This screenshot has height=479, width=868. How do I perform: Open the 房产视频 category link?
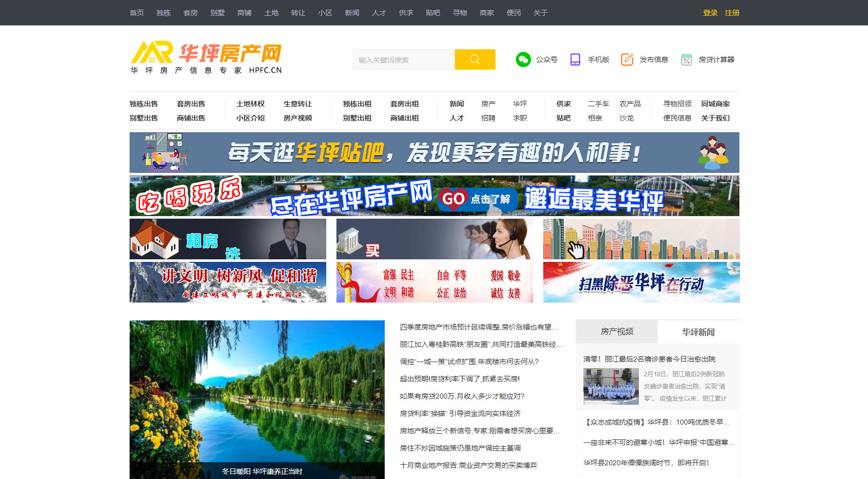[x=298, y=118]
